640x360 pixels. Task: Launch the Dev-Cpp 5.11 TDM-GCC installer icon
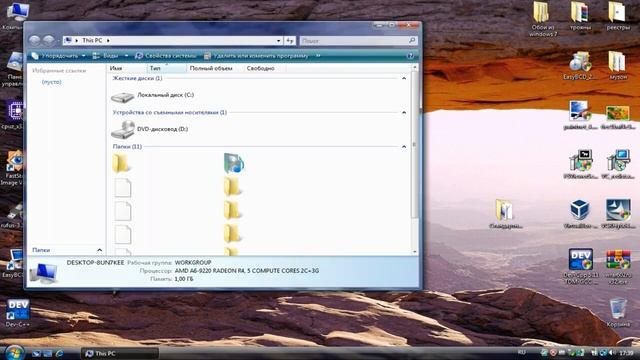point(580,266)
